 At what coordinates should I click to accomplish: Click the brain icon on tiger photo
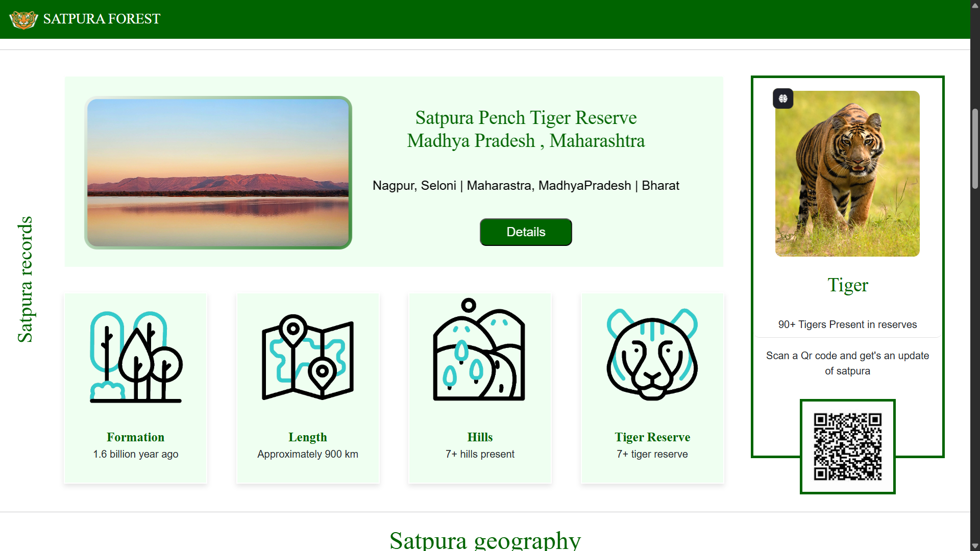click(783, 98)
